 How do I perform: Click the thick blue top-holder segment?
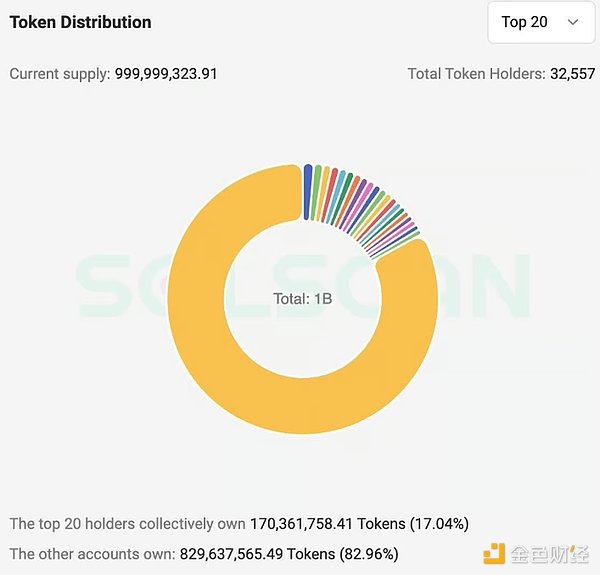[x=308, y=190]
